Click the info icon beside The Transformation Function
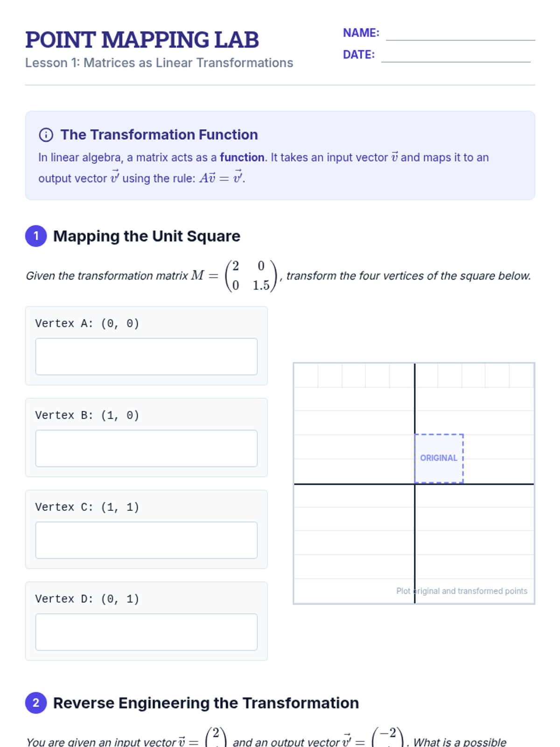 pyautogui.click(x=46, y=135)
